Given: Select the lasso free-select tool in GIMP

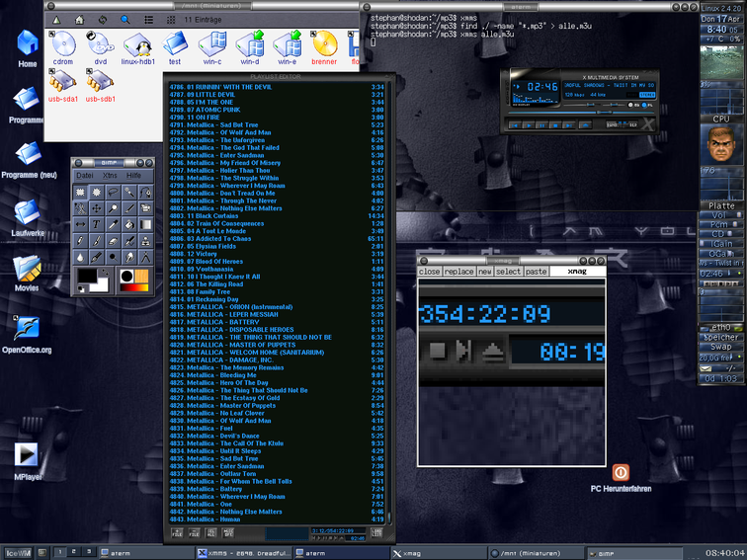Looking at the screenshot, I should [113, 193].
